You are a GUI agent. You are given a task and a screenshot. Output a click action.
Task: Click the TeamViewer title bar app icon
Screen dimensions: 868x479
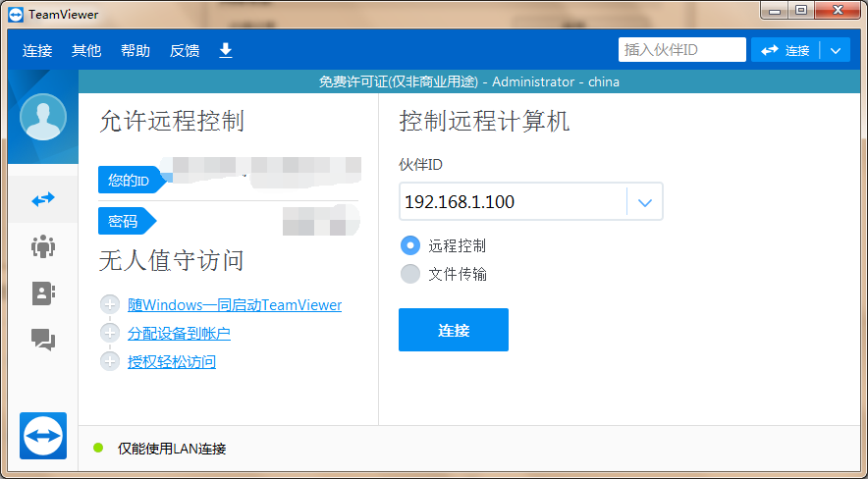[x=16, y=15]
